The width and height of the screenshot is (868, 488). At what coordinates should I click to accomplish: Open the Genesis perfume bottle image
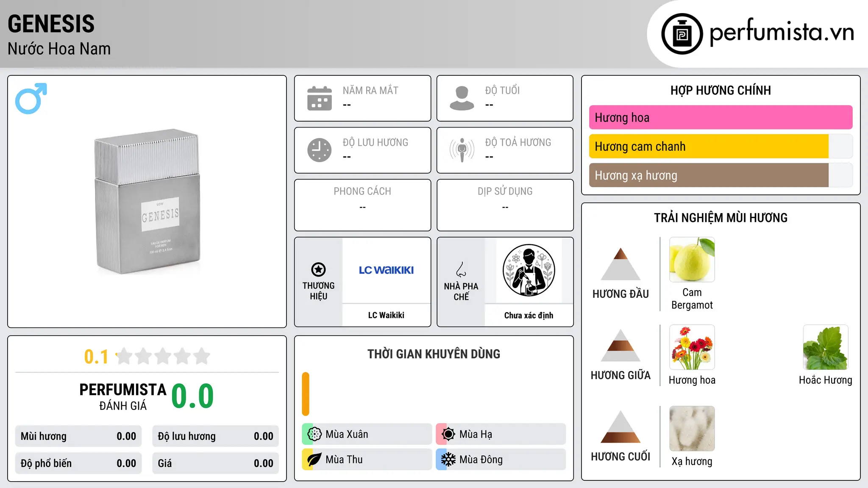[x=147, y=202]
